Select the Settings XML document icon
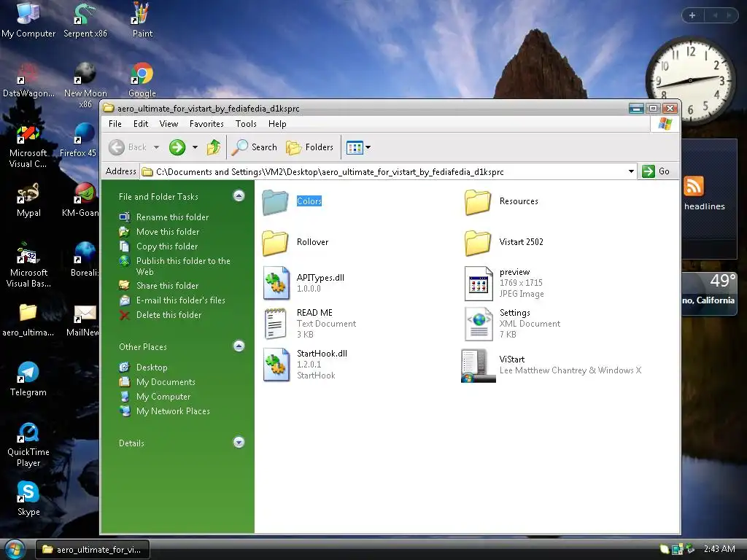 [x=479, y=324]
